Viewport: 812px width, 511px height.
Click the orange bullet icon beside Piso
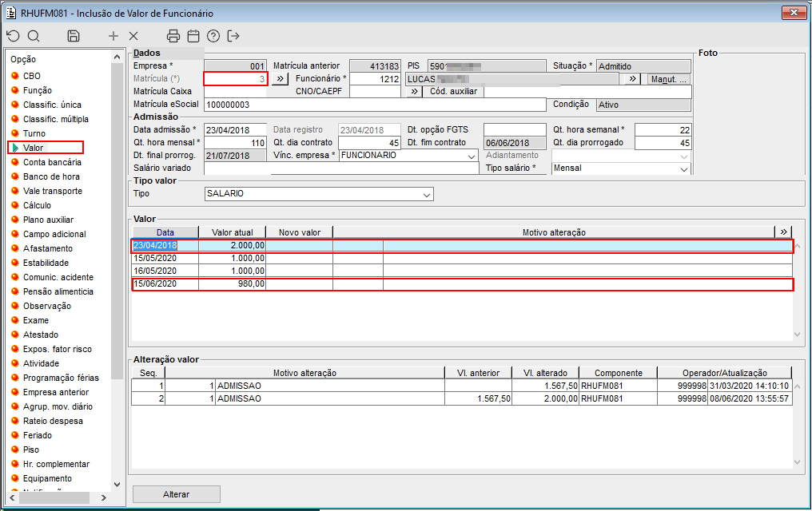tap(15, 450)
